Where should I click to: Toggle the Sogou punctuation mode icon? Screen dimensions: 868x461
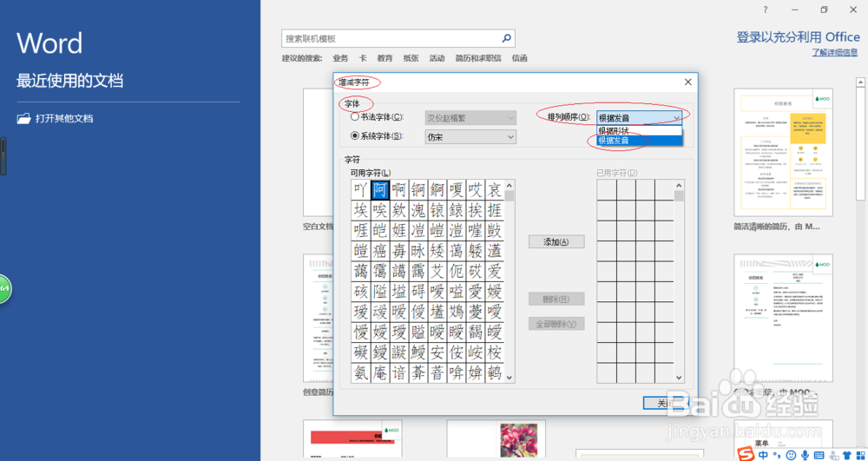pos(775,455)
